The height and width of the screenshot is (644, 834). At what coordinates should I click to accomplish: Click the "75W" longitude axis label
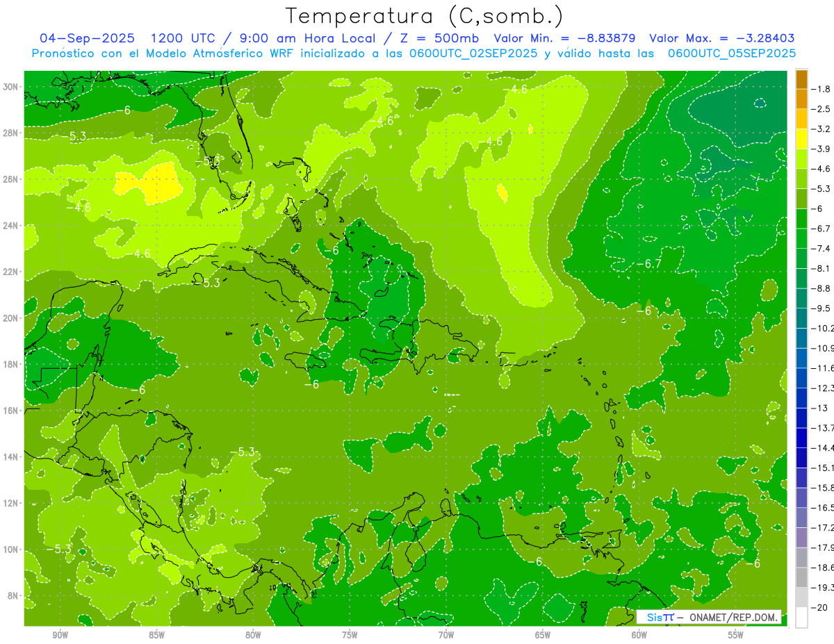(x=350, y=636)
